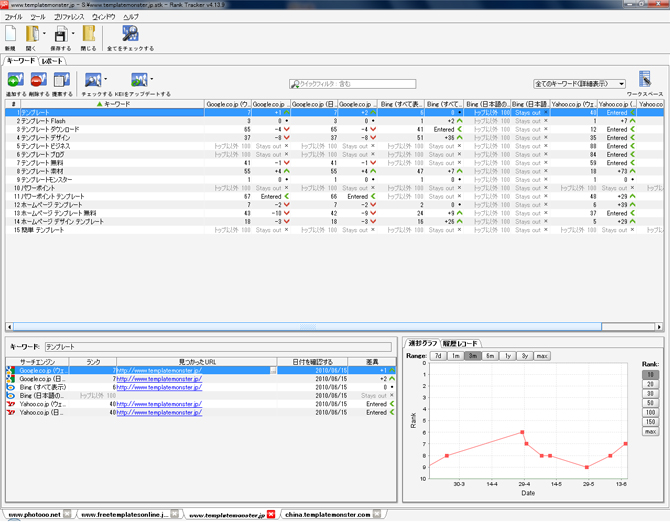The height and width of the screenshot is (522, 670).
Task: Open the ウィンドウ menu
Action: tap(103, 17)
